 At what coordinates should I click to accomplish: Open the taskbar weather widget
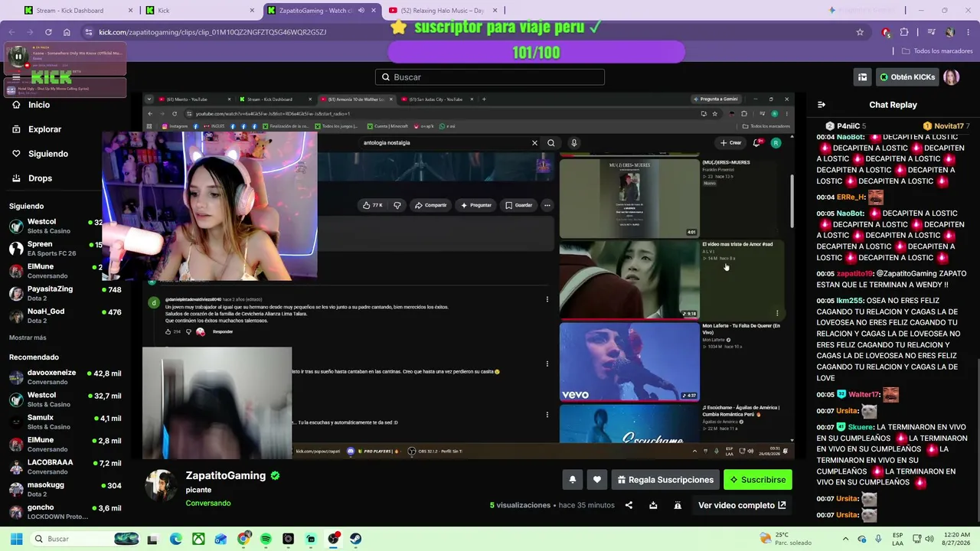(x=785, y=539)
